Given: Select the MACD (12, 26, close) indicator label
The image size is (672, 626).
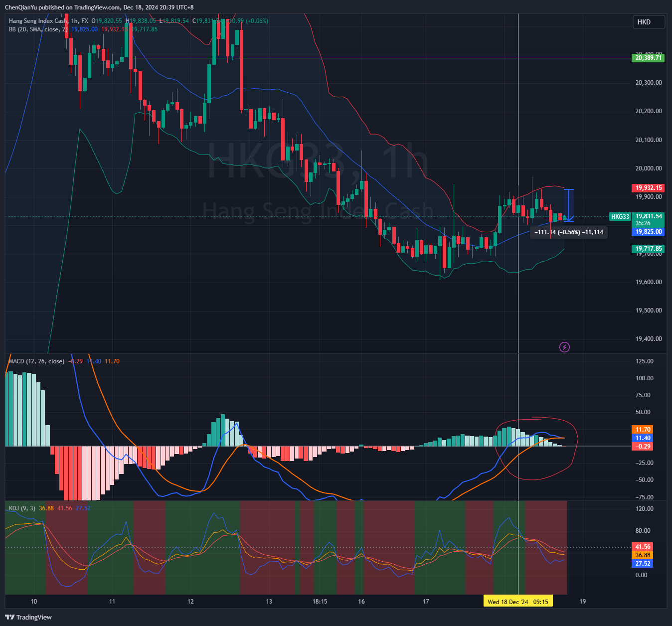Looking at the screenshot, I should pos(36,361).
